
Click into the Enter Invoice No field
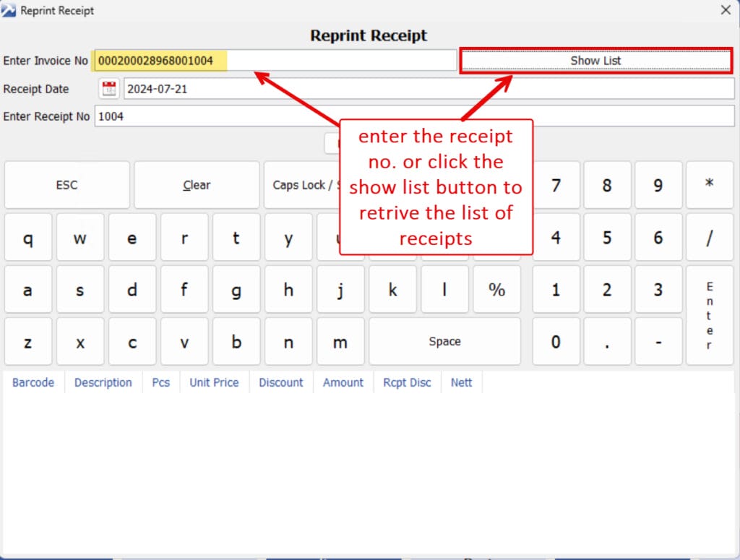[x=275, y=61]
